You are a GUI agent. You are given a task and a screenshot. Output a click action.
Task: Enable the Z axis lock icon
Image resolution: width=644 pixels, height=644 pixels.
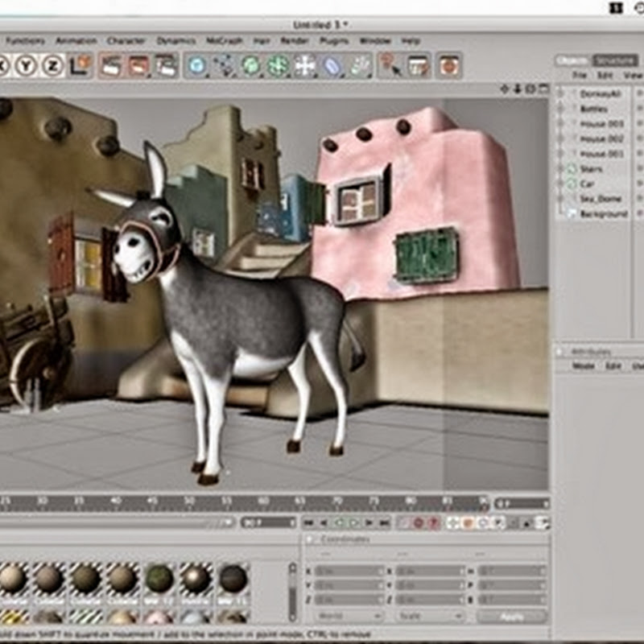click(52, 65)
